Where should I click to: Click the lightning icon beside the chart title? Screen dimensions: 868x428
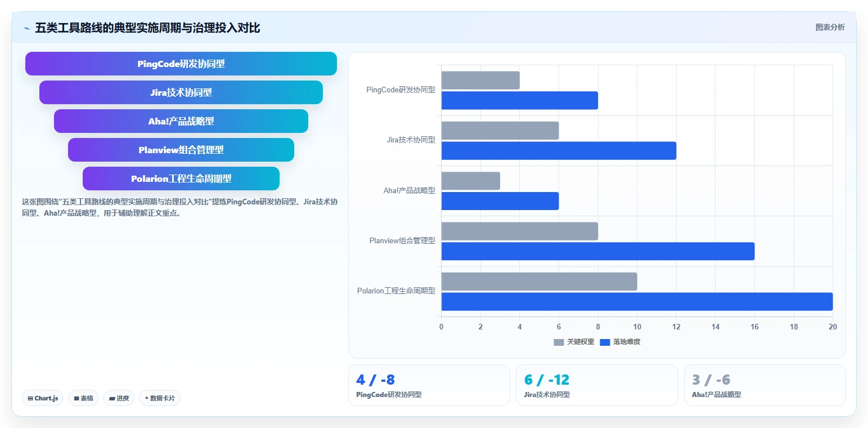pos(26,28)
